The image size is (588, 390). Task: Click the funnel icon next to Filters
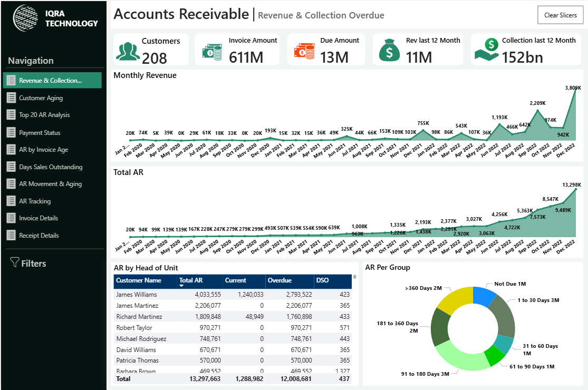pyautogui.click(x=15, y=262)
